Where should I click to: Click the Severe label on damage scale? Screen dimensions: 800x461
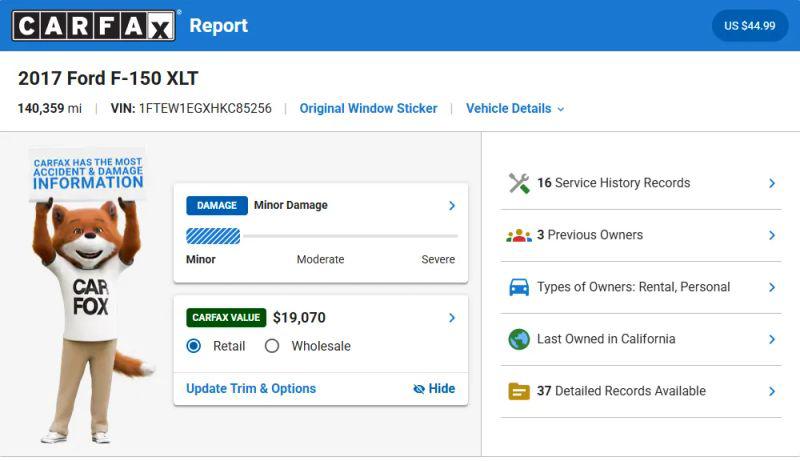438,260
